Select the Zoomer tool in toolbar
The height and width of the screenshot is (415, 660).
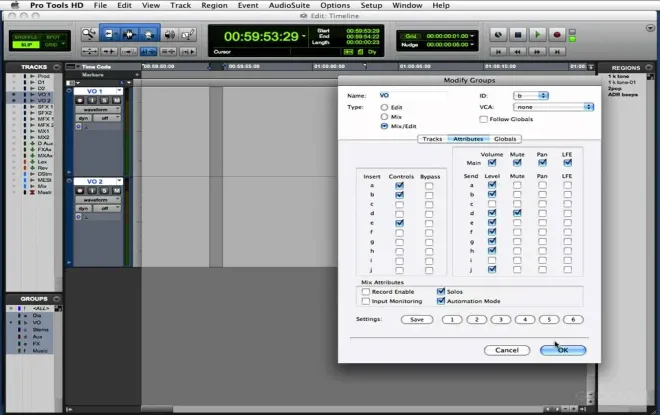(89, 35)
